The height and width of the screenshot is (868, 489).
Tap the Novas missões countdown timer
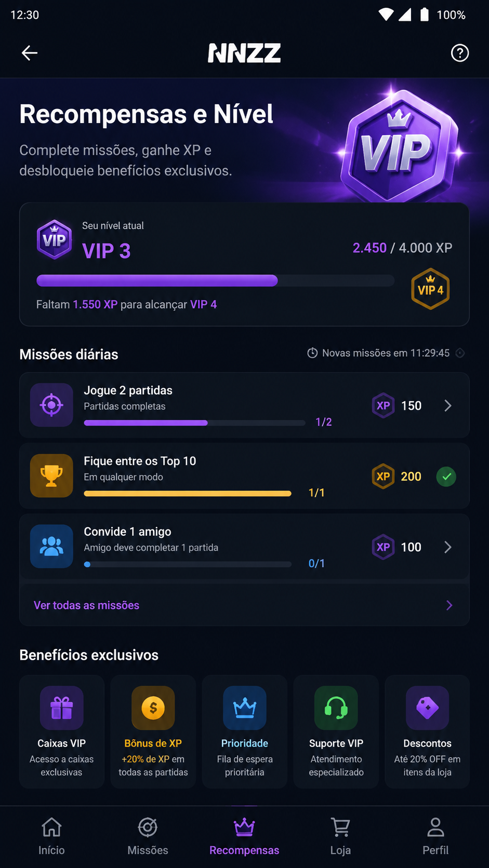pos(378,353)
